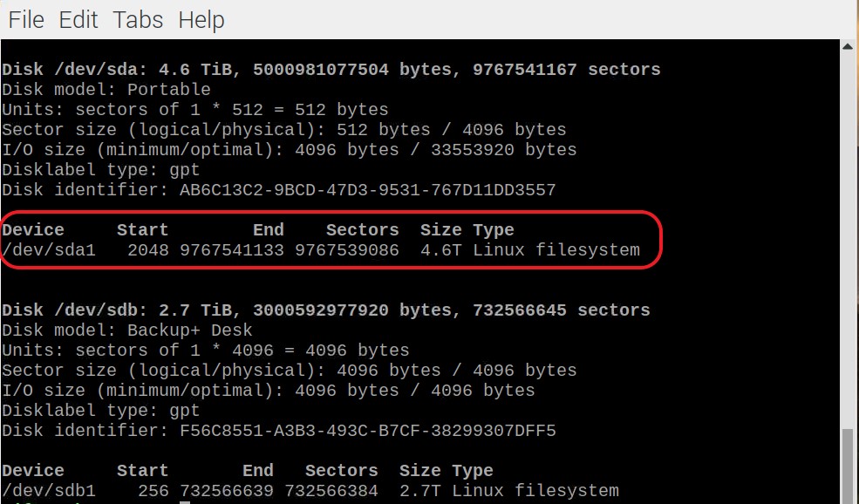Open the File menu
Screen dimensions: 859x504
point(26,19)
